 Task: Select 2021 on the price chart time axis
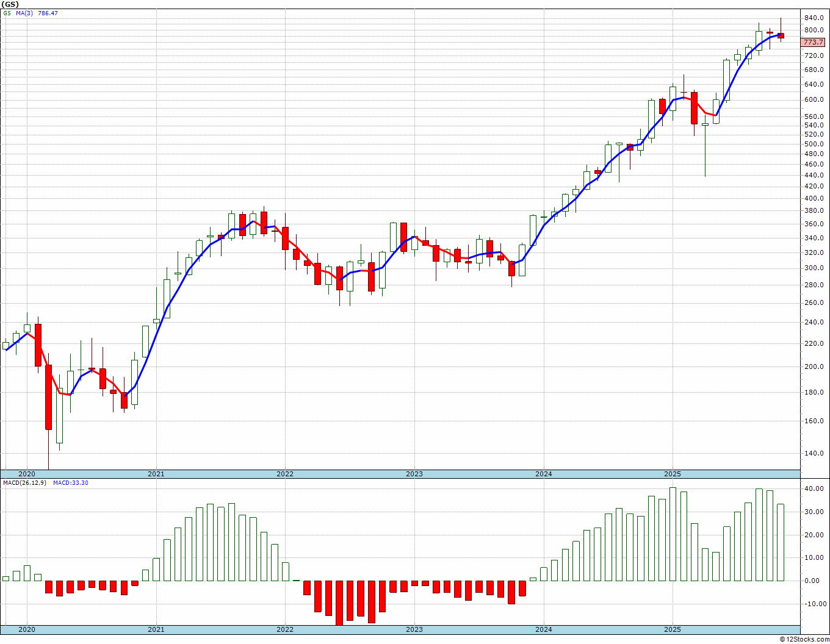pos(156,474)
